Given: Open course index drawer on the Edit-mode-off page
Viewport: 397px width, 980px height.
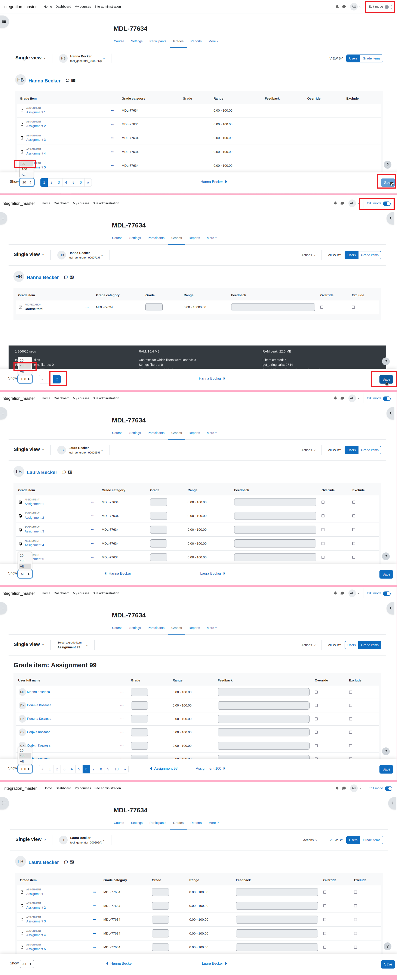Looking at the screenshot, I should (4, 21).
